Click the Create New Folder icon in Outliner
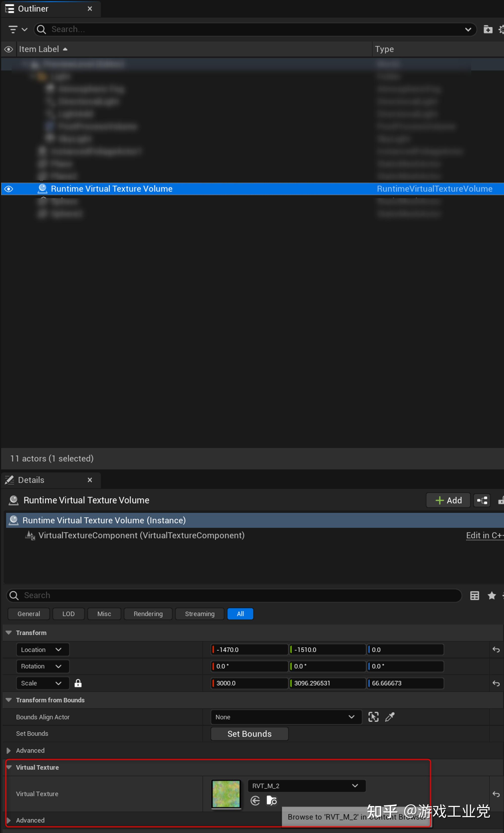 [x=488, y=30]
